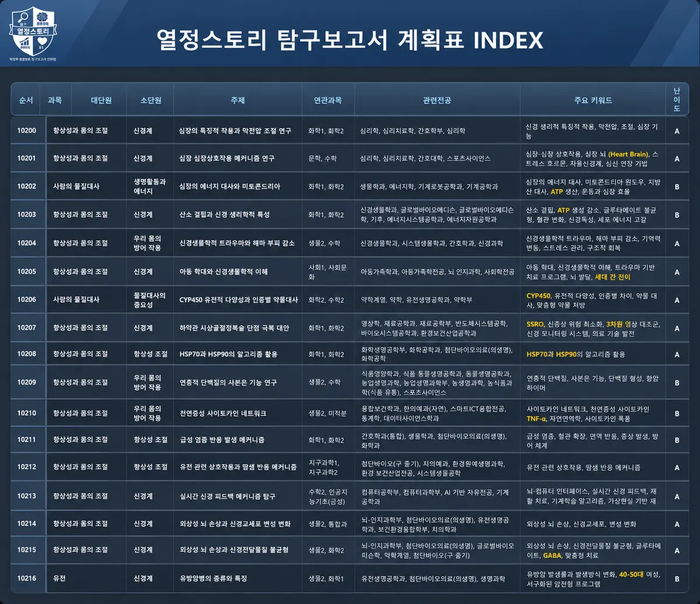
Task: Select row number 10207
Action: 27,328
